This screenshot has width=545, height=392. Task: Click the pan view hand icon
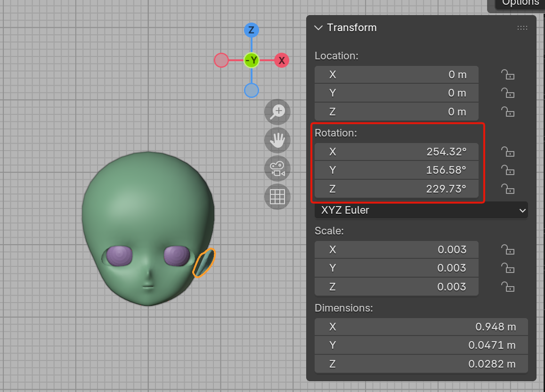[277, 140]
